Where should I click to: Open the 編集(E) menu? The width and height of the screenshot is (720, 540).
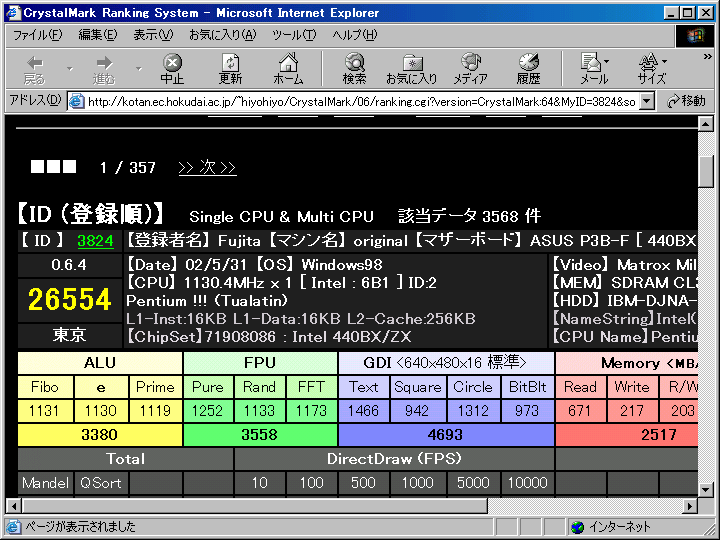pos(97,35)
